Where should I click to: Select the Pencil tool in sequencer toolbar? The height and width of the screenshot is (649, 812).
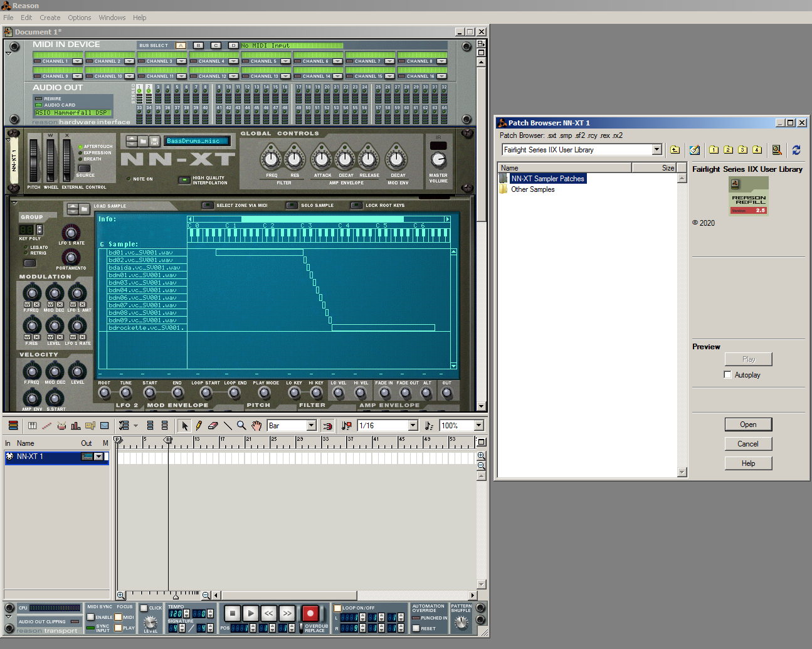tap(199, 426)
